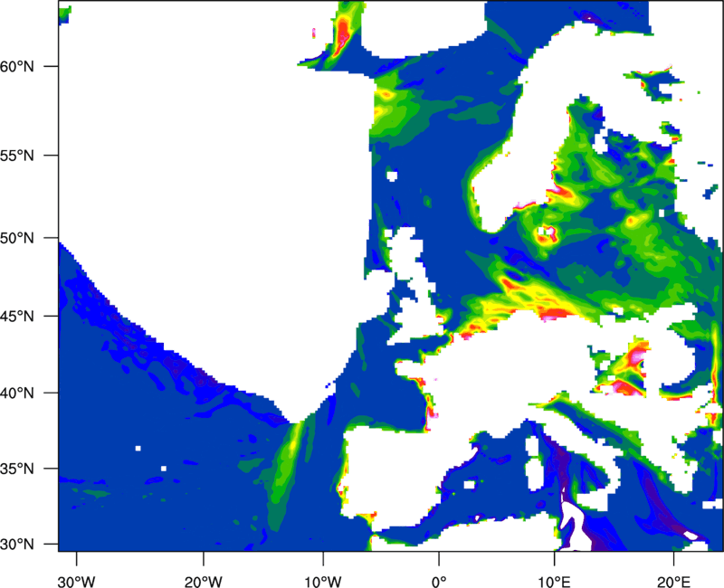Click the 10°W longitude label

[x=322, y=582]
